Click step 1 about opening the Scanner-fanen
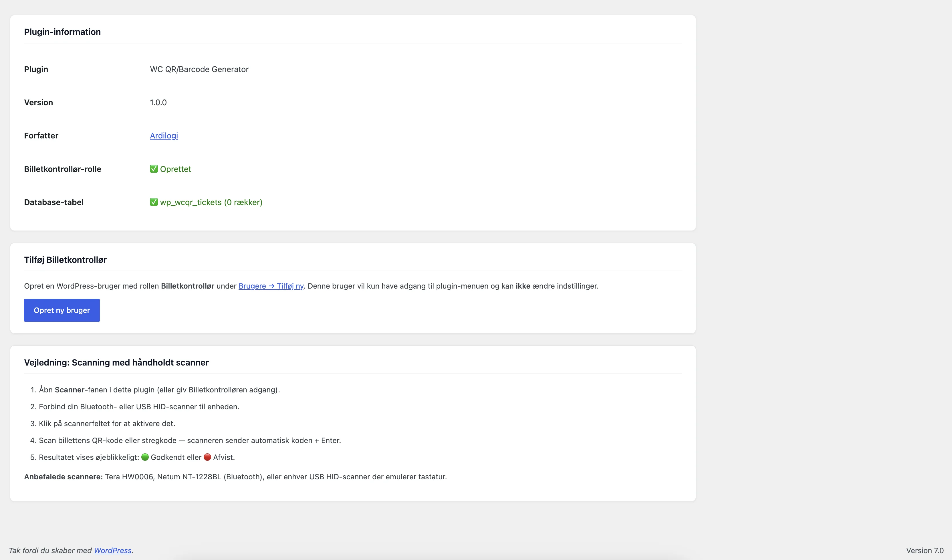Image resolution: width=952 pixels, height=560 pixels. (x=159, y=390)
